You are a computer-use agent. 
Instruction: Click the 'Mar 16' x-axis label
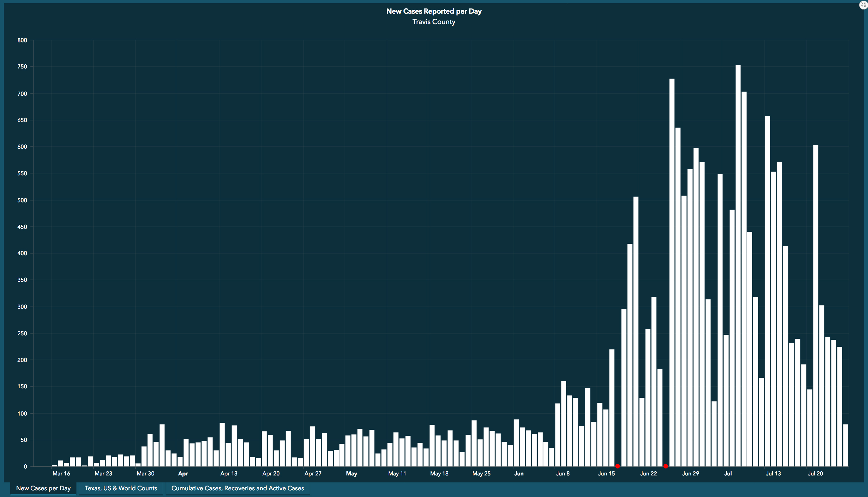61,474
